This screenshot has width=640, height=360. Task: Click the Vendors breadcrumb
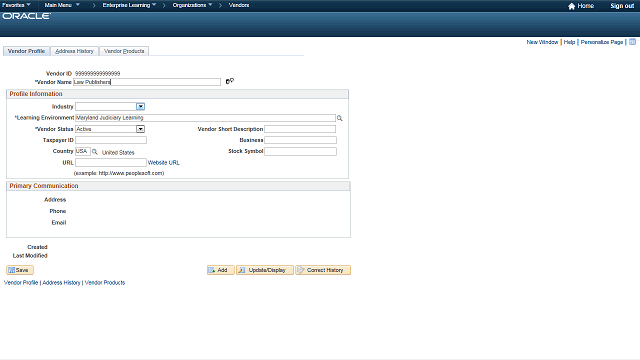point(239,5)
